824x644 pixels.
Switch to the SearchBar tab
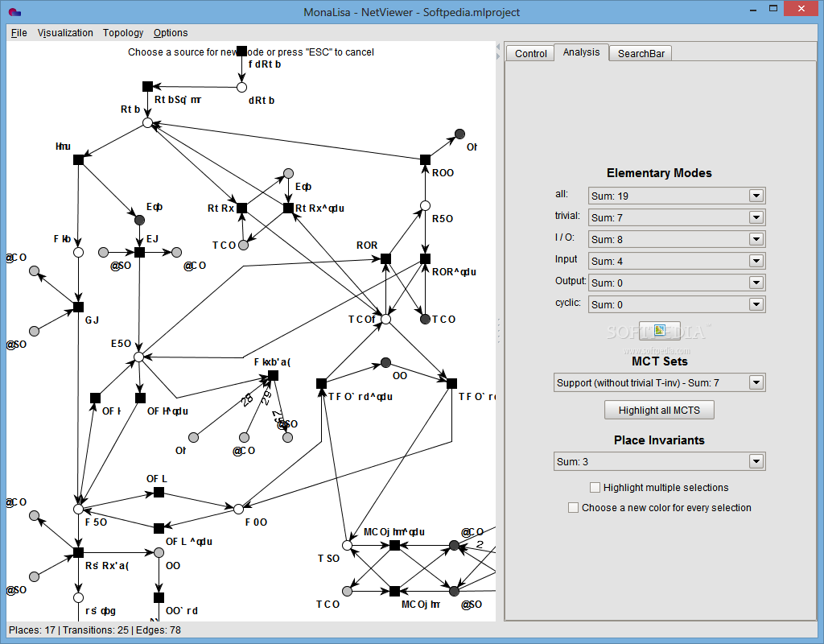[641, 54]
